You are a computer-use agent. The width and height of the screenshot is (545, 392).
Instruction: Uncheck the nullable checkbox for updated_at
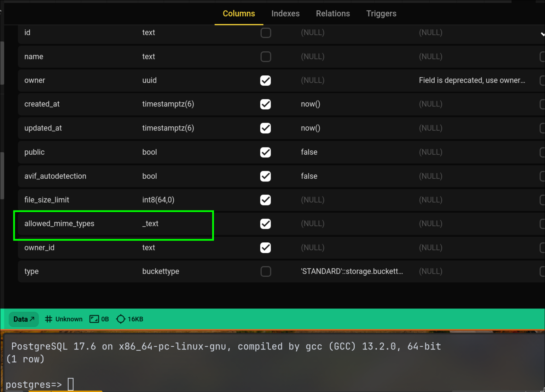point(266,128)
